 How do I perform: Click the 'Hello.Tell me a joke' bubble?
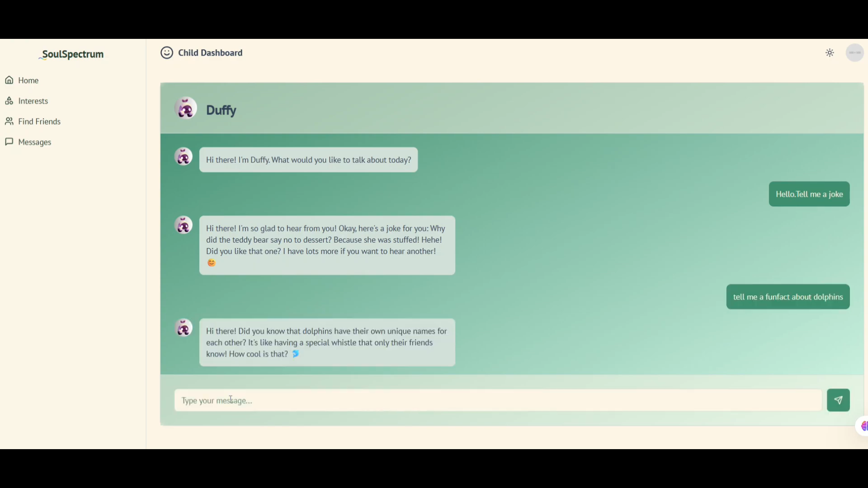pyautogui.click(x=809, y=194)
